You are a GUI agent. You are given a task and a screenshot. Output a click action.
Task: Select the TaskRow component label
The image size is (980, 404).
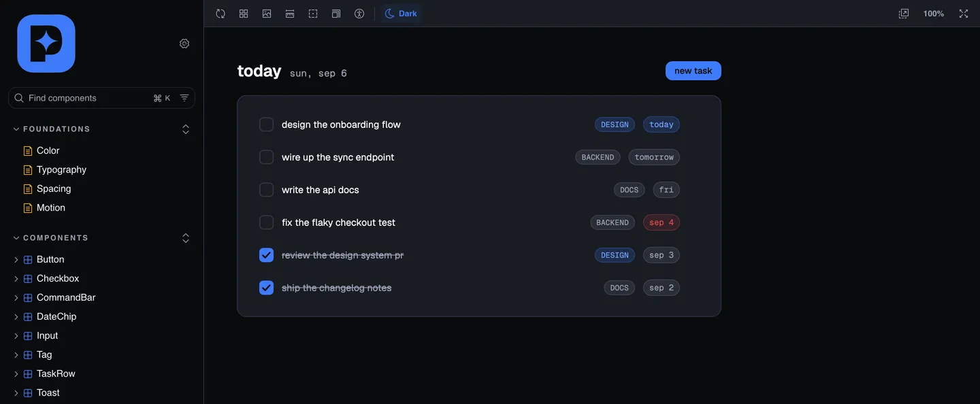[x=56, y=374]
